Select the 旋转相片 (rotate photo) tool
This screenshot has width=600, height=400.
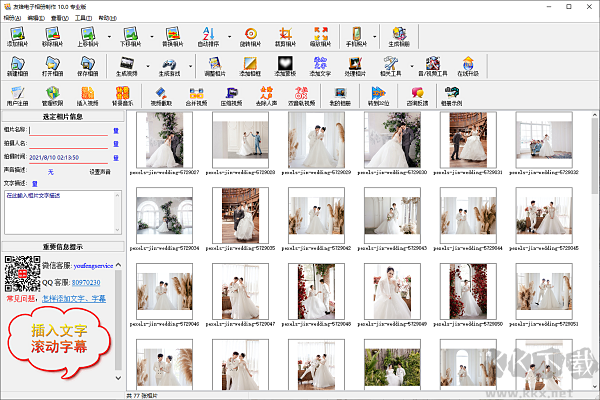pyautogui.click(x=251, y=39)
